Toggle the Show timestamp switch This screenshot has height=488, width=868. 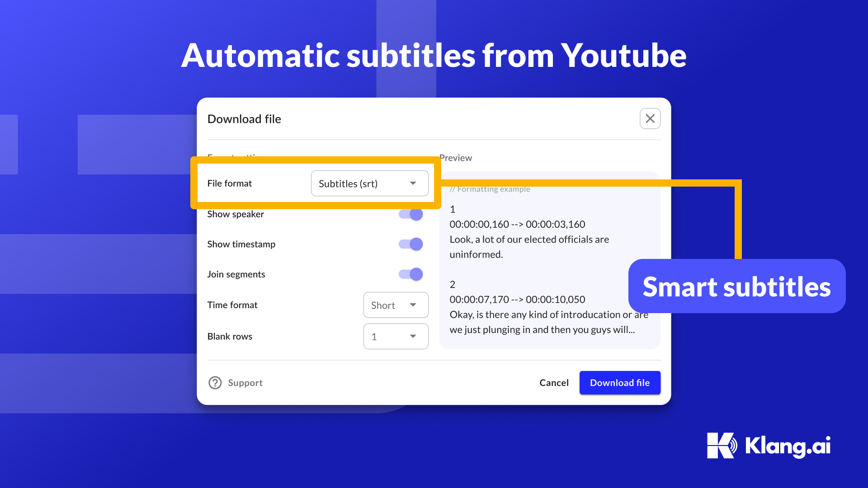coord(414,244)
